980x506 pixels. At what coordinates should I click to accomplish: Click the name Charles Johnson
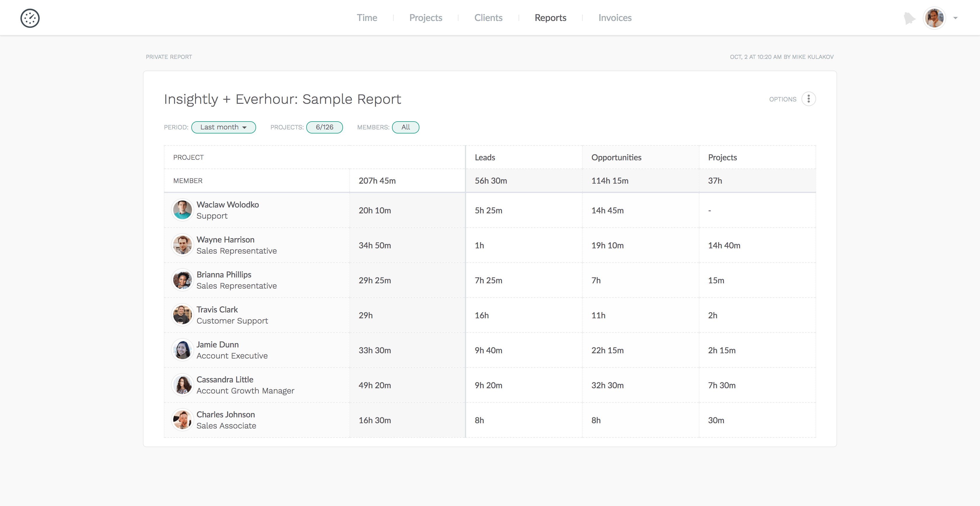pyautogui.click(x=225, y=414)
